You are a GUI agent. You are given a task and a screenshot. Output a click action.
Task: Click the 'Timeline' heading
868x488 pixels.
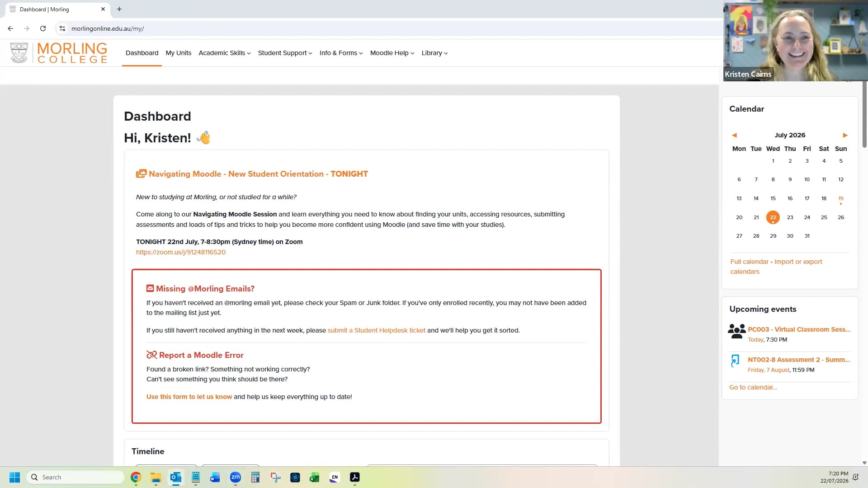(x=148, y=451)
